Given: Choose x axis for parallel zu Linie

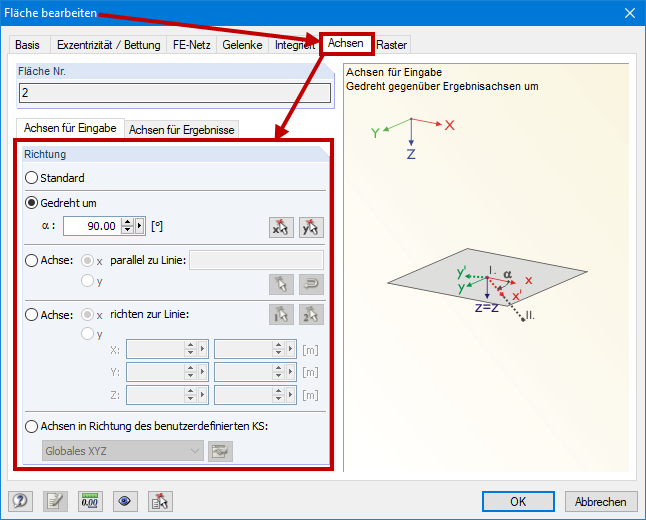Looking at the screenshot, I should tap(87, 260).
